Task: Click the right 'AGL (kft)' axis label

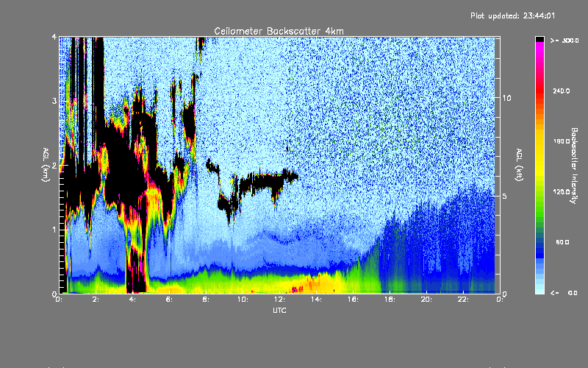Action: [x=519, y=165]
